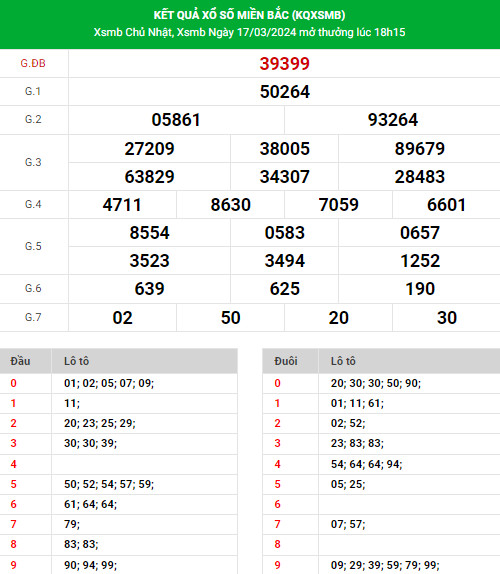Select the G.1 prize number 50264
Image resolution: width=500 pixels, height=574 pixels.
point(284,92)
